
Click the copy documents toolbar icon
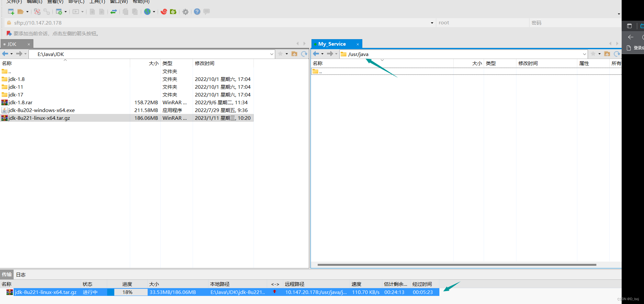[x=125, y=12]
